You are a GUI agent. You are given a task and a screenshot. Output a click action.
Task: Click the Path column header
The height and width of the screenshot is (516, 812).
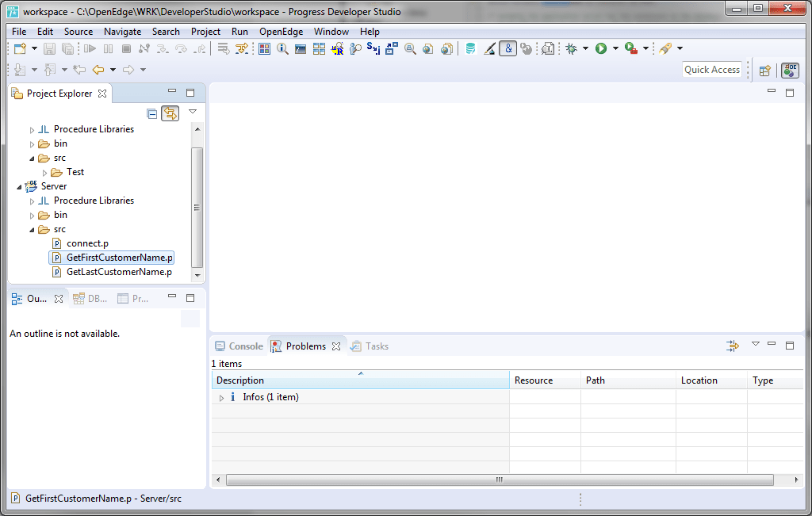[x=628, y=380]
